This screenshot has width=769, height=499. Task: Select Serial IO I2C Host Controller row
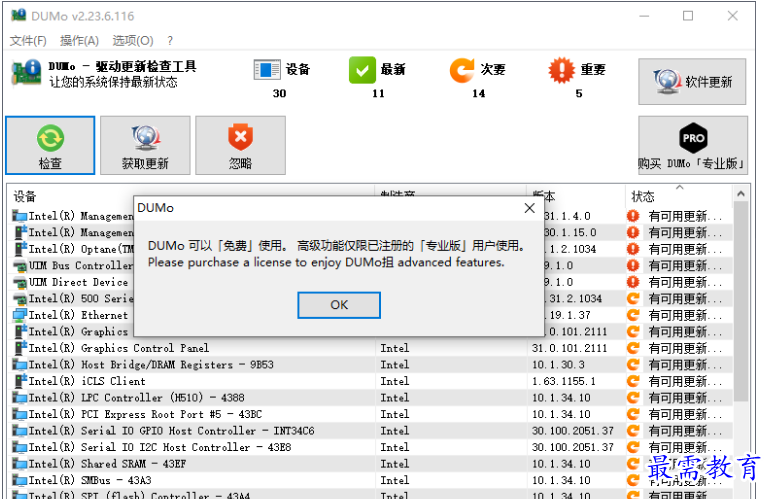(371, 447)
